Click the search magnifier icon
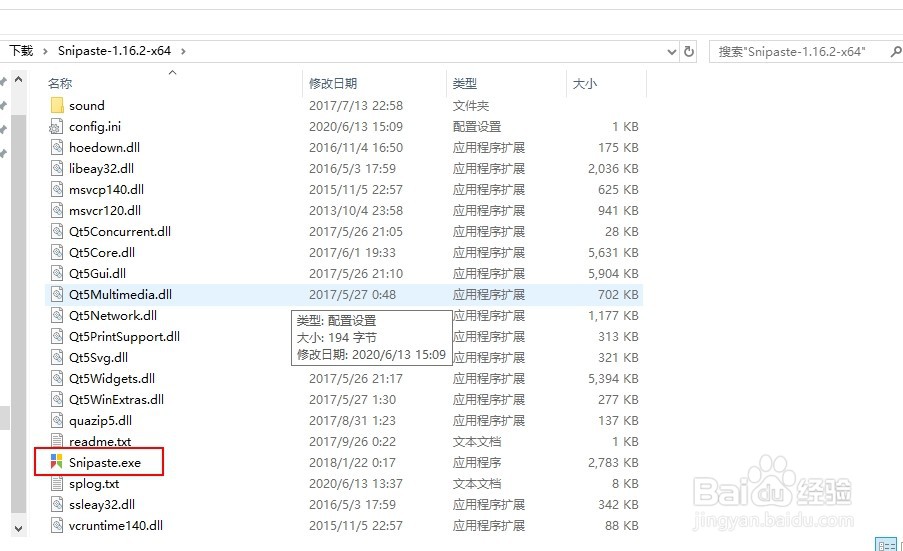The image size is (903, 551). 896,51
